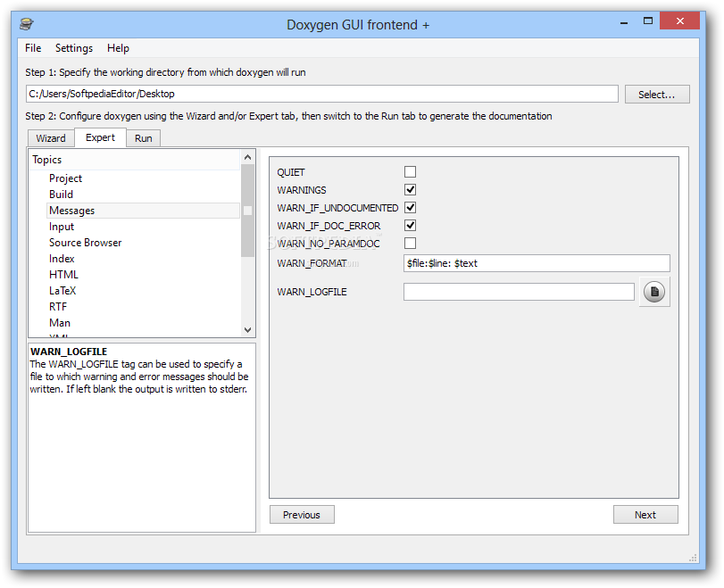
Task: Open the Settings menu
Action: click(74, 48)
